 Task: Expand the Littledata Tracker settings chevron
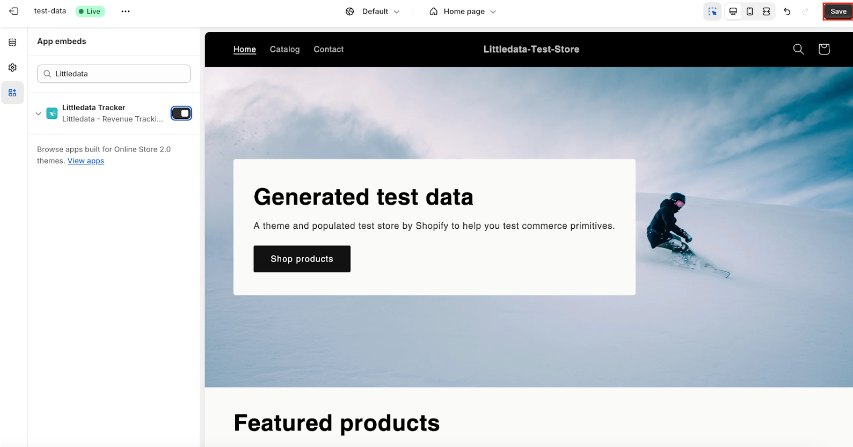[38, 114]
